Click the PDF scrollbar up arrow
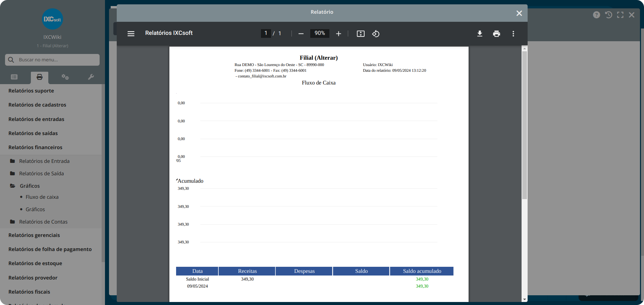 (525, 49)
